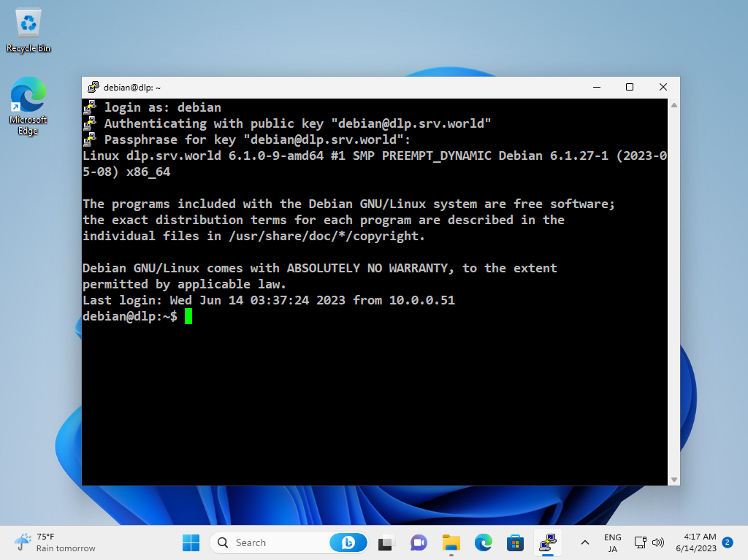Open the Recycle Bin desktop icon
Image resolution: width=748 pixels, height=560 pixels.
[28, 30]
